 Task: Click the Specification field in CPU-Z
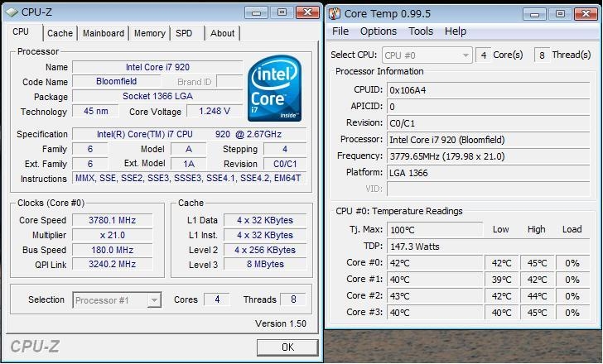(189, 134)
